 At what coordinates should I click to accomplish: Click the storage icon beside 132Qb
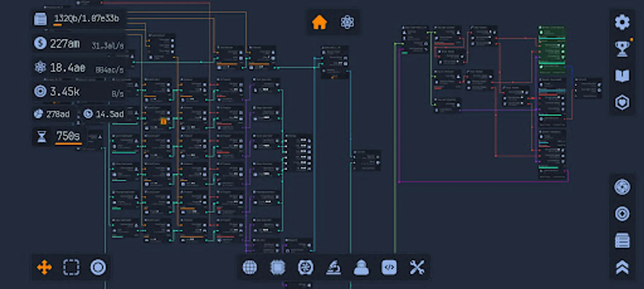tap(41, 19)
